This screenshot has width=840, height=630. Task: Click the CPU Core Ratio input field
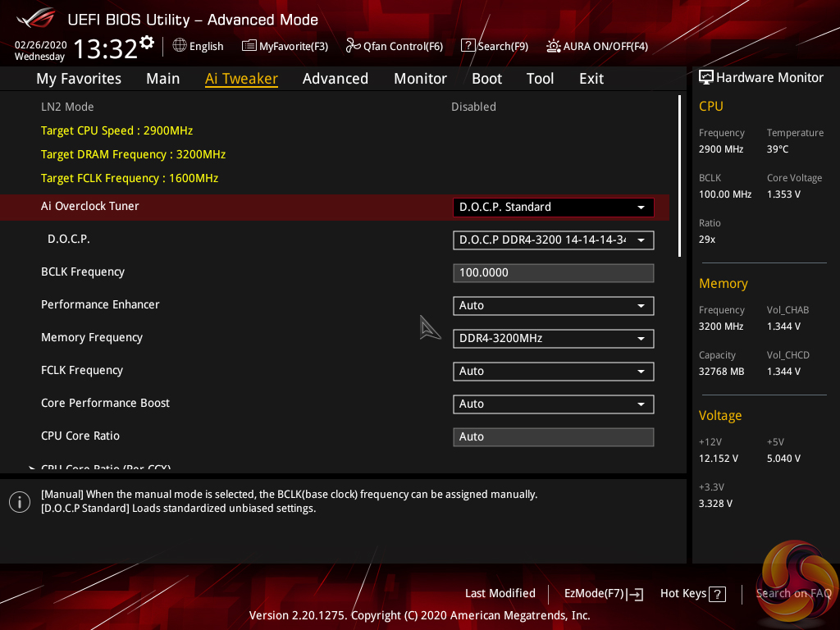coord(554,436)
